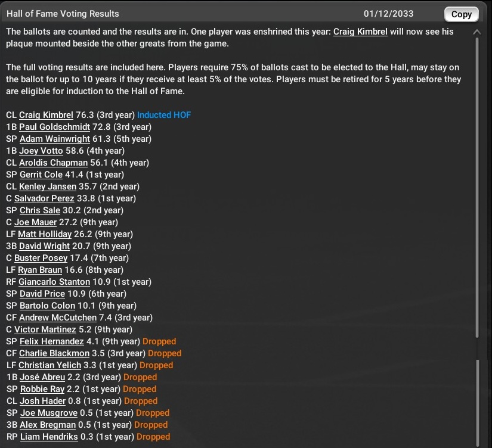This screenshot has width=492, height=448.
Task: Open Paul Goldschmidt player link
Action: (54, 127)
